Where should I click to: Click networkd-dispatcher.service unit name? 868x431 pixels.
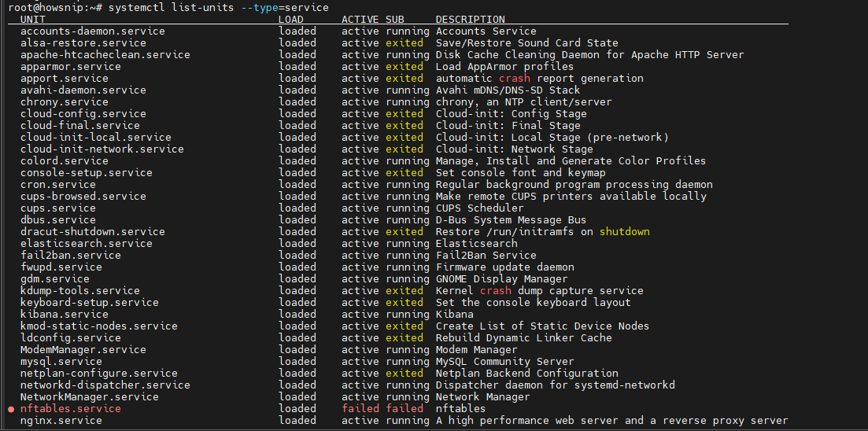pos(105,385)
